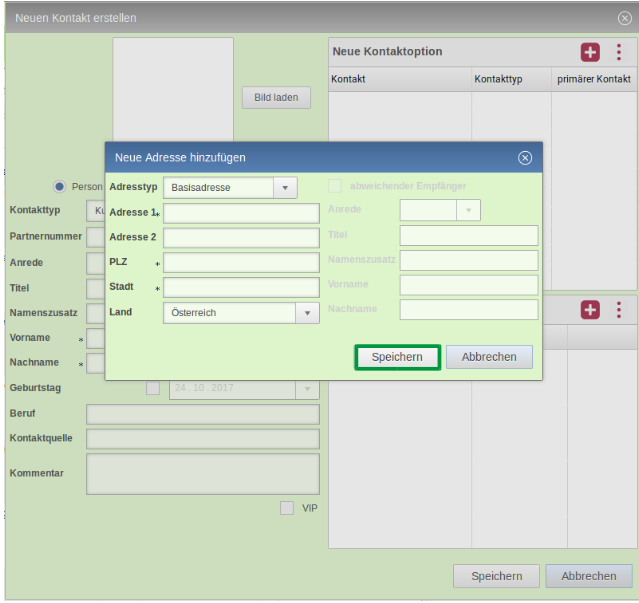Click the red plus icon in Neue Kontaktoption
Screen dimensions: 639x603
(590, 52)
